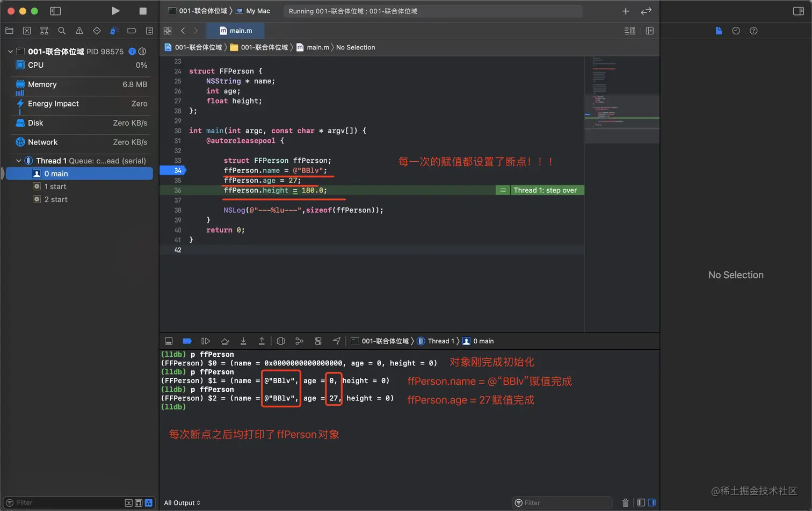Continue program execution
812x511 pixels.
[x=206, y=341]
